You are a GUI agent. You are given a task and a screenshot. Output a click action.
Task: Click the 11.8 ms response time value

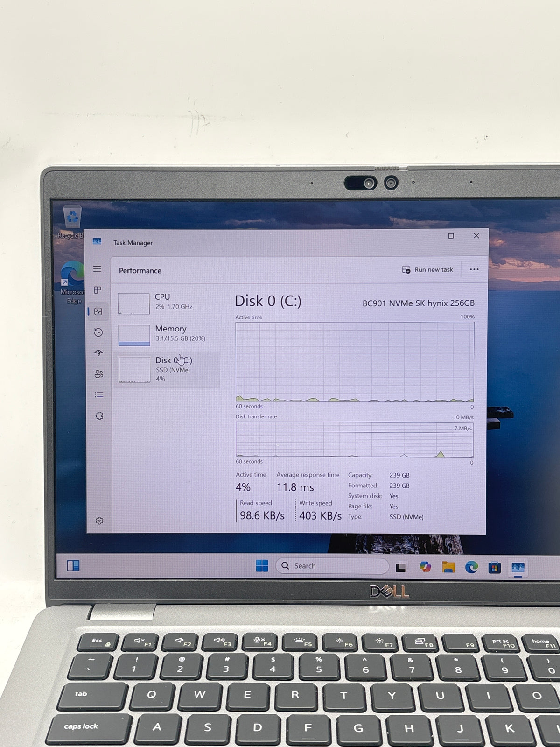295,487
